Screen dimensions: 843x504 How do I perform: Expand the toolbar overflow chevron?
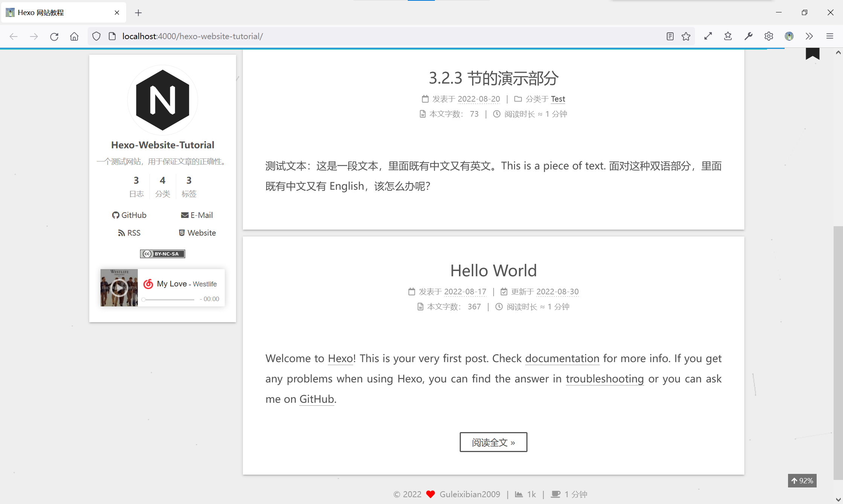(x=809, y=36)
